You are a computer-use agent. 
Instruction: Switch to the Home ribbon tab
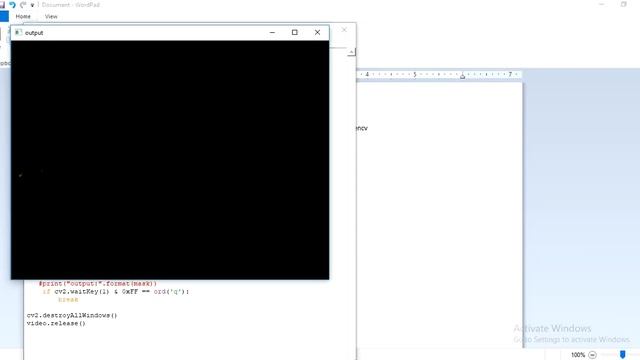[x=23, y=16]
